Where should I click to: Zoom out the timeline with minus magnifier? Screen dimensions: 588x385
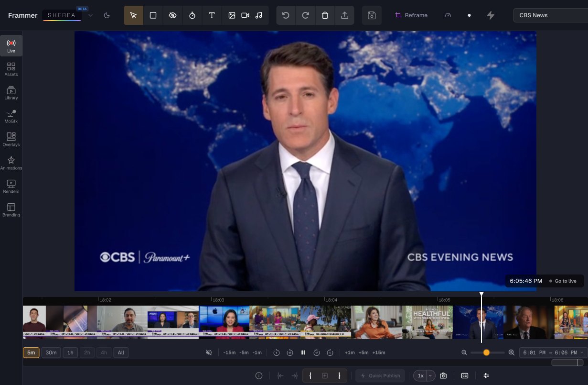(x=464, y=352)
